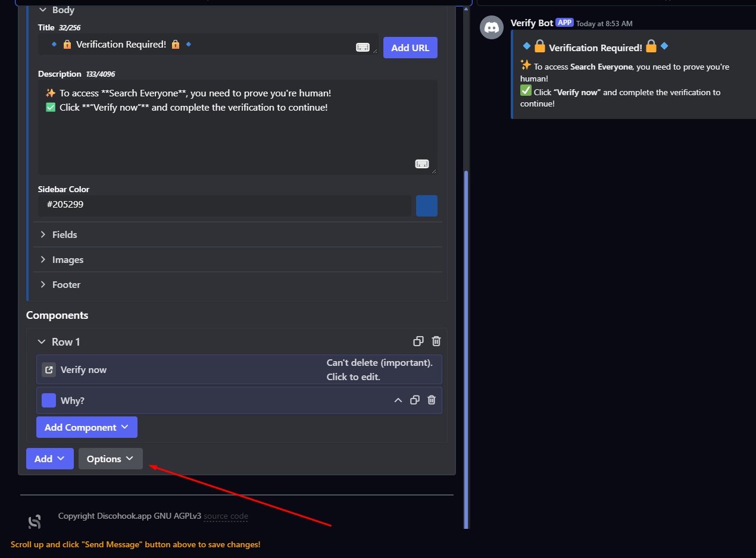This screenshot has width=756, height=558.
Task: Open the Add Component dropdown
Action: pyautogui.click(x=87, y=427)
